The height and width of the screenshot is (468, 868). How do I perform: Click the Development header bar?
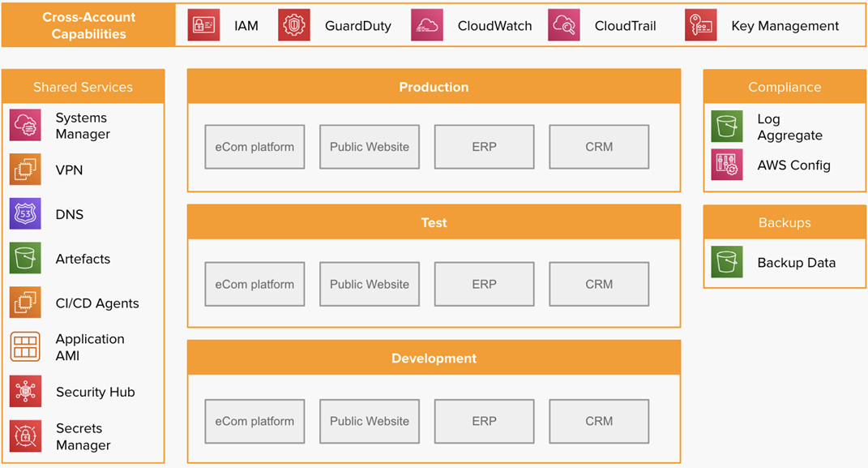click(434, 359)
